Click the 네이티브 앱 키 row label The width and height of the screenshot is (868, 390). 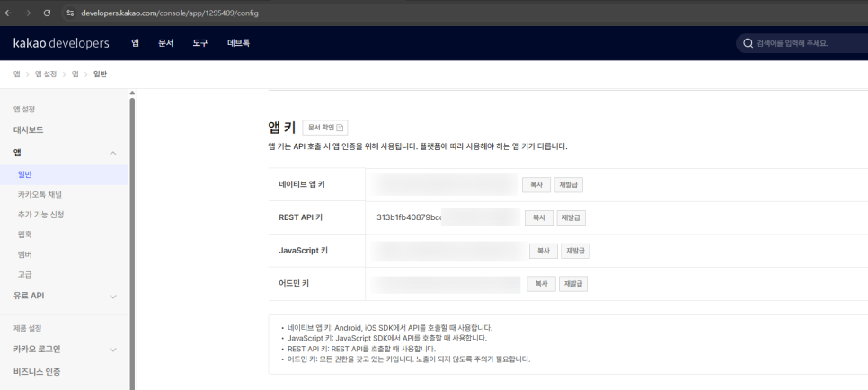tap(302, 184)
